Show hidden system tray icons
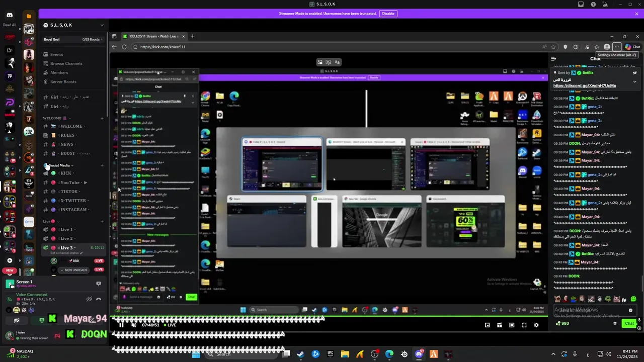 click(553, 354)
